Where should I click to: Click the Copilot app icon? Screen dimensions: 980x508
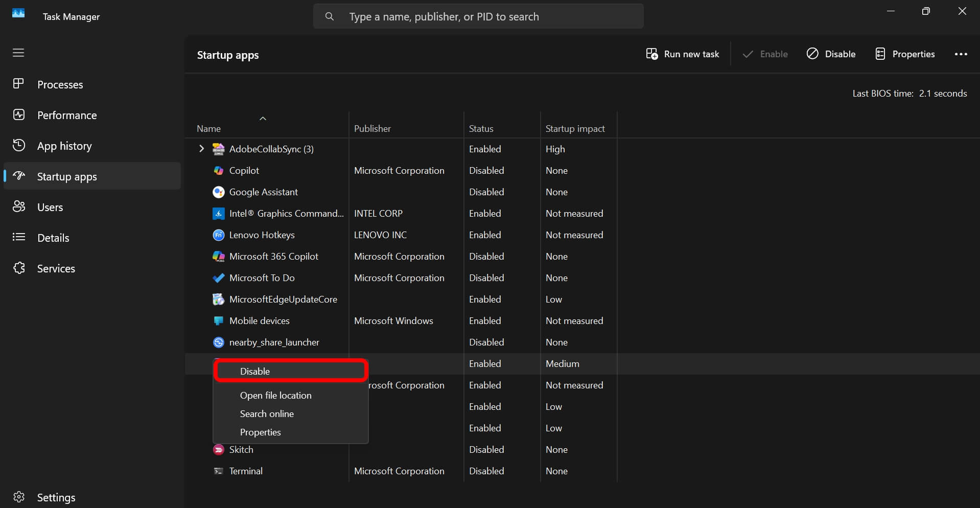pos(218,170)
